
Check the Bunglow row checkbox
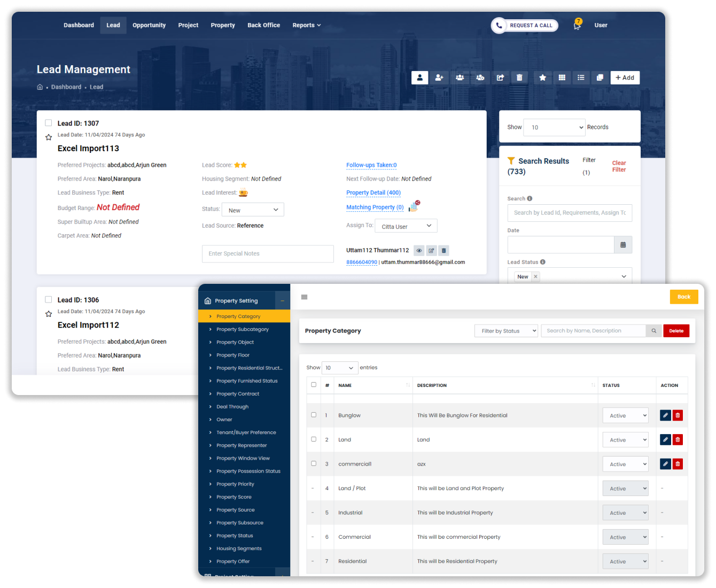(x=314, y=415)
